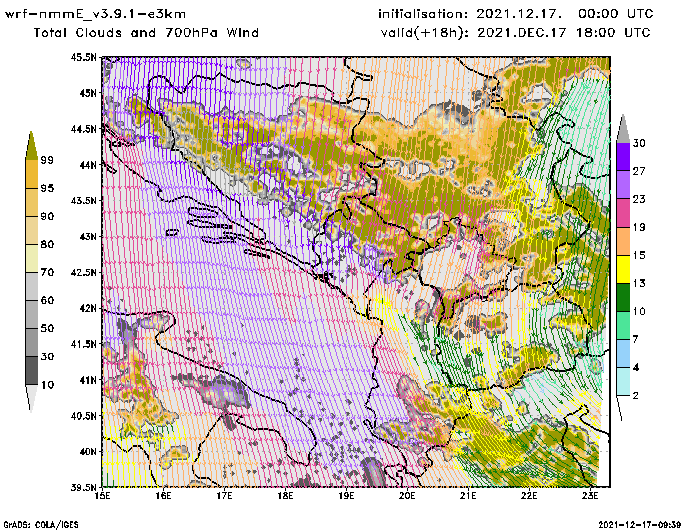Viewport: 700px width, 530px height.
Task: Click the '41N' latitude label
Action: click(88, 380)
